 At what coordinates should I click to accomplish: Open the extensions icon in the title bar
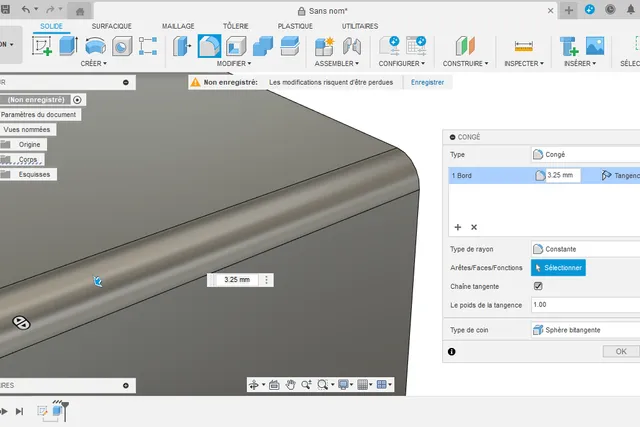tap(589, 9)
